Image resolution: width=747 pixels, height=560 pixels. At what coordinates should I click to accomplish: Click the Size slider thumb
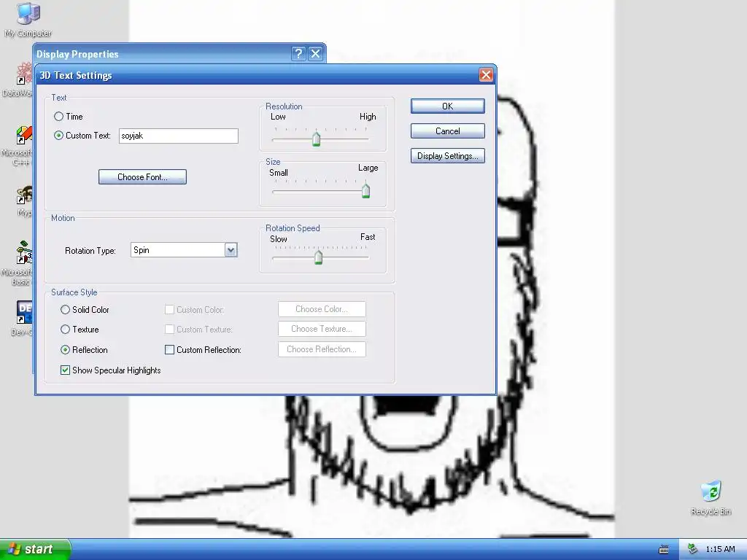[365, 190]
